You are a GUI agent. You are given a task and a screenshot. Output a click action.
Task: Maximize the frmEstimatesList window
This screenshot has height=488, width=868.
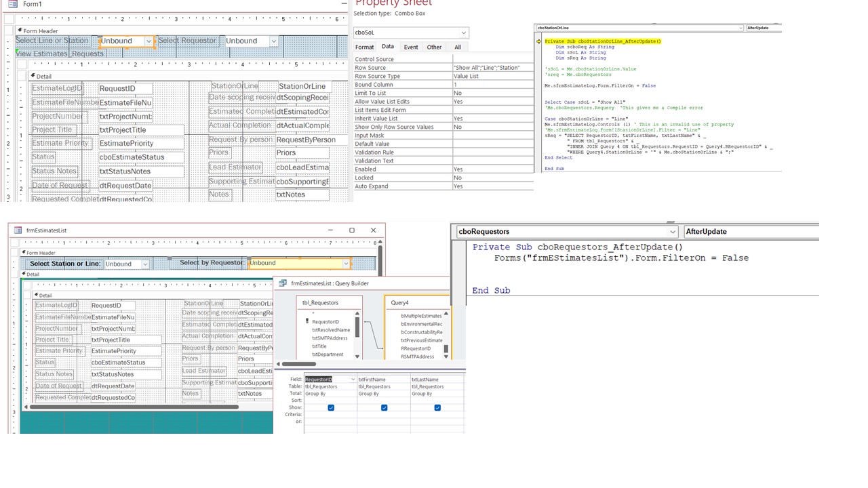(x=351, y=230)
